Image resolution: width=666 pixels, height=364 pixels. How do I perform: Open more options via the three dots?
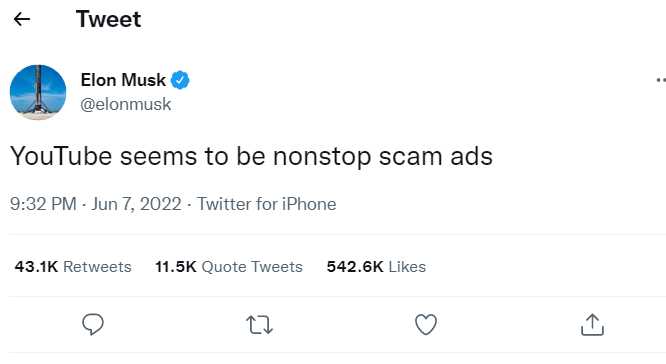click(661, 80)
